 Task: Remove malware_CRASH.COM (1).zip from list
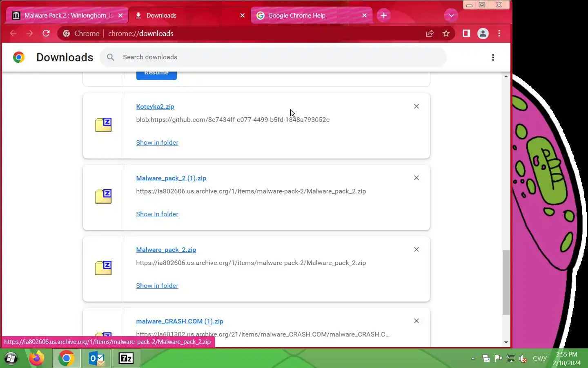point(416,321)
